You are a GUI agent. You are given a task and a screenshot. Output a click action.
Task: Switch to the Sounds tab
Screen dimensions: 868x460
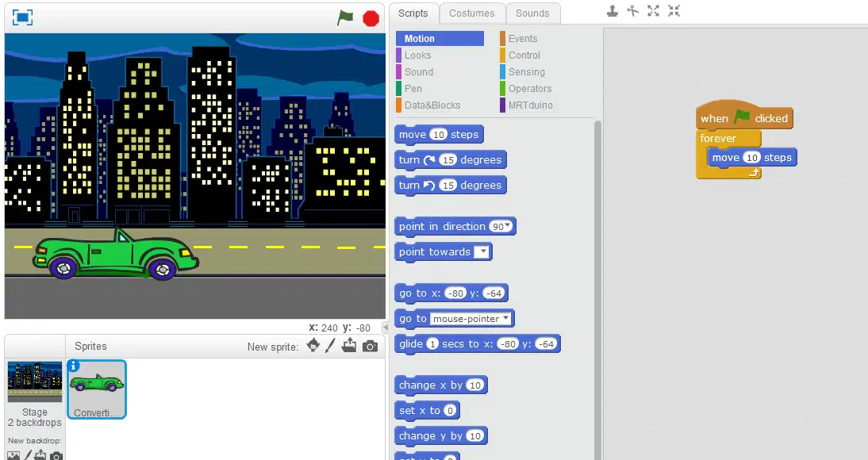(532, 13)
